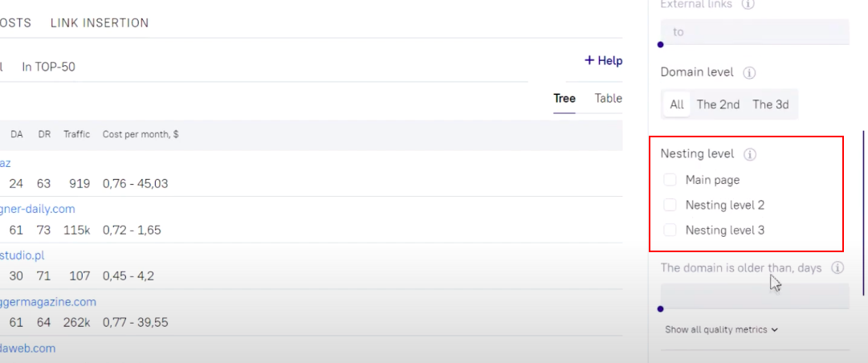Open the ggermagazine.com domain link
The image size is (868, 363).
pyautogui.click(x=48, y=302)
